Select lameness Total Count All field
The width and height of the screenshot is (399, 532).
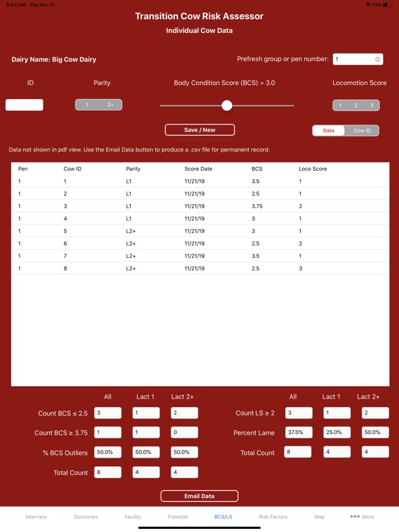298,452
